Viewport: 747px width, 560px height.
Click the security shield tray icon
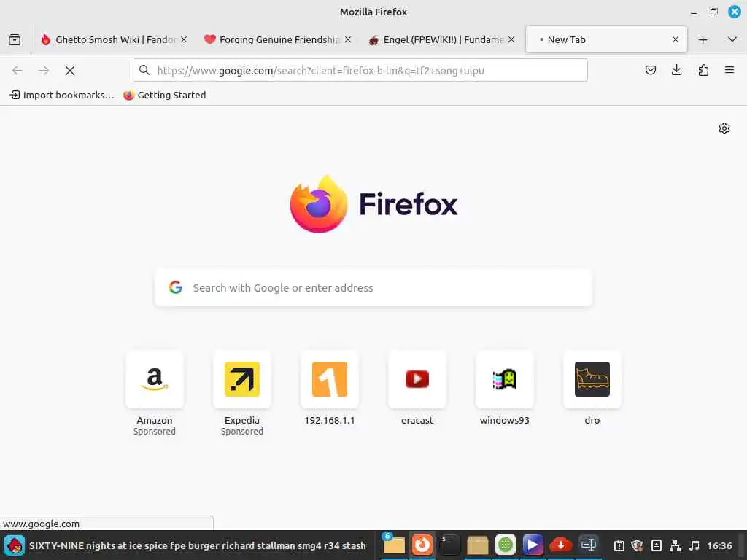point(638,545)
